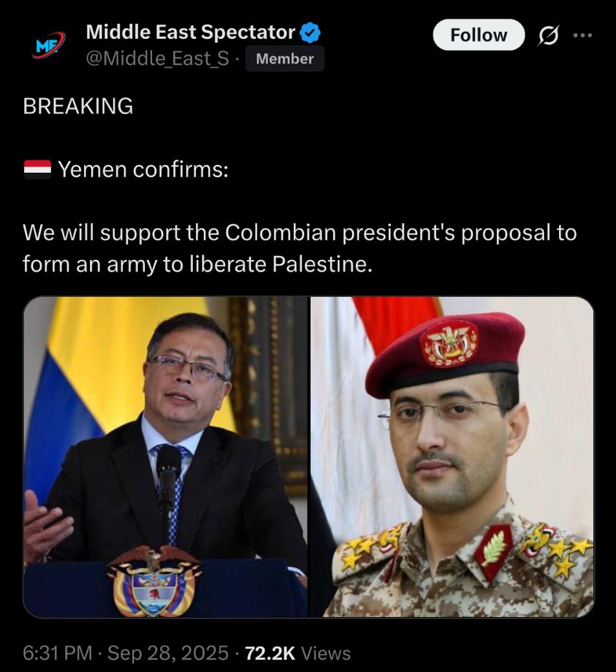Open the Middle East Spectator display name
Screen dimensions: 616x672
(190, 32)
